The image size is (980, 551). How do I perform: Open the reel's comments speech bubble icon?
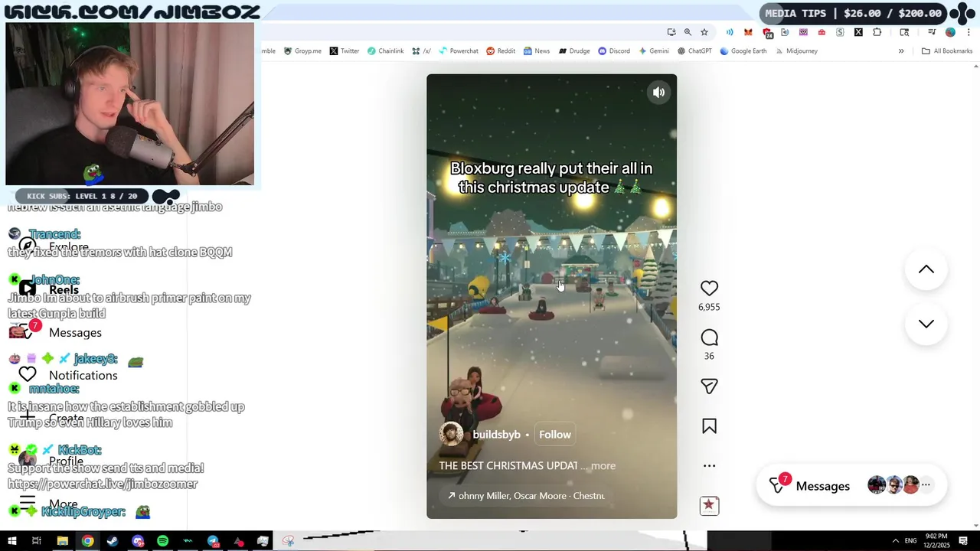click(709, 337)
